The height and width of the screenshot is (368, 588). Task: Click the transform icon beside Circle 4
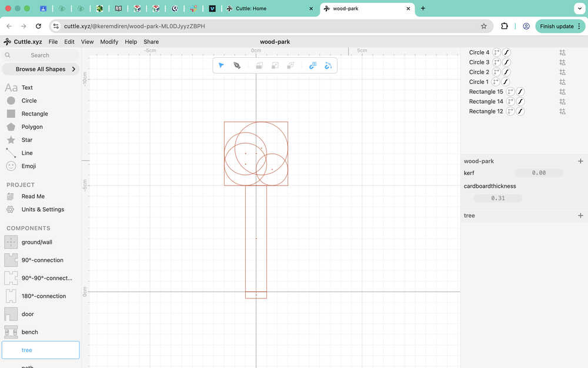tap(496, 52)
